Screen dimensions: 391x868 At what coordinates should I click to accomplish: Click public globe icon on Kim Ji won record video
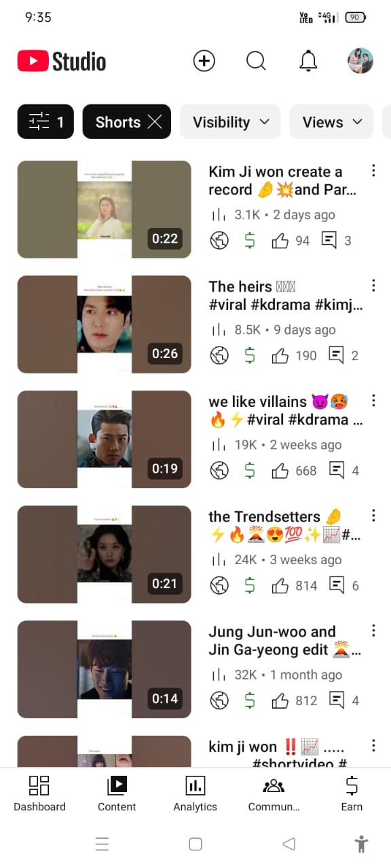(219, 241)
